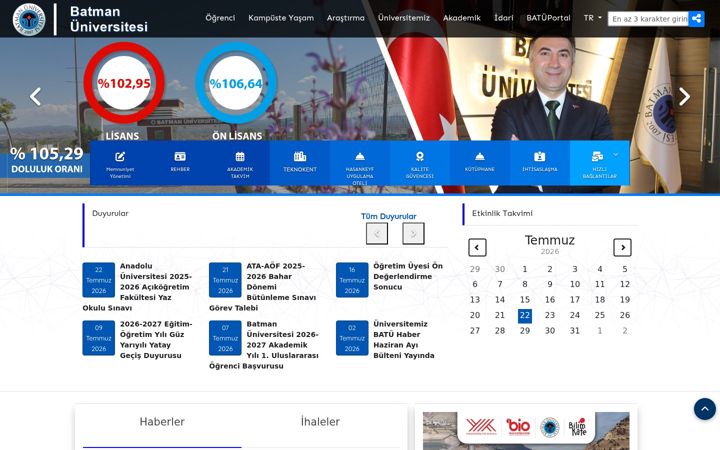
Task: Go to previous calendar month
Action: 477,248
